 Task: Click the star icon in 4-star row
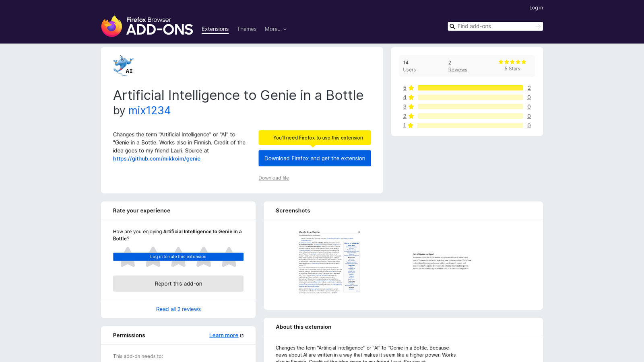pyautogui.click(x=411, y=97)
